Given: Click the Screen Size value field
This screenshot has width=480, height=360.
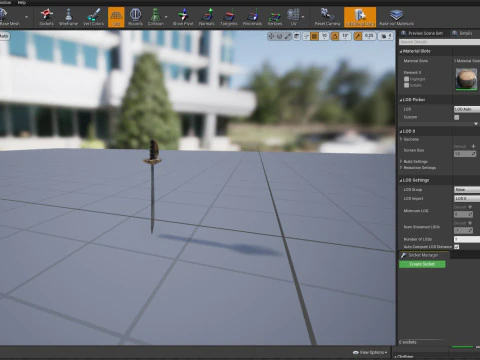Looking at the screenshot, I should pos(465,154).
